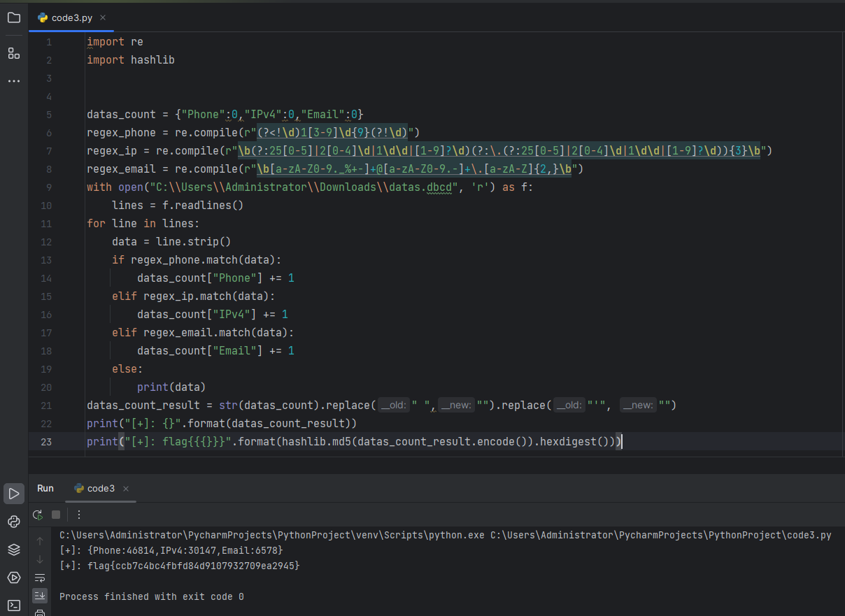This screenshot has height=616, width=845.
Task: Toggle soft-wrap in Run console
Action: click(40, 578)
